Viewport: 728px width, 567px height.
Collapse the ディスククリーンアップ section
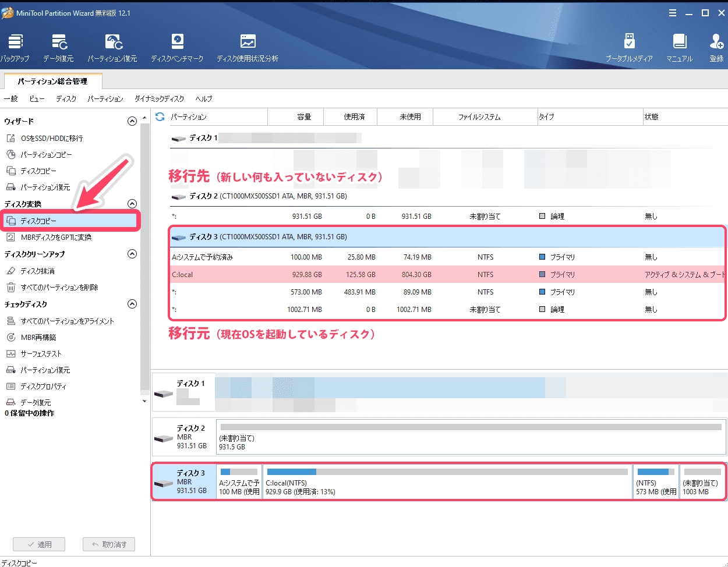tap(132, 254)
